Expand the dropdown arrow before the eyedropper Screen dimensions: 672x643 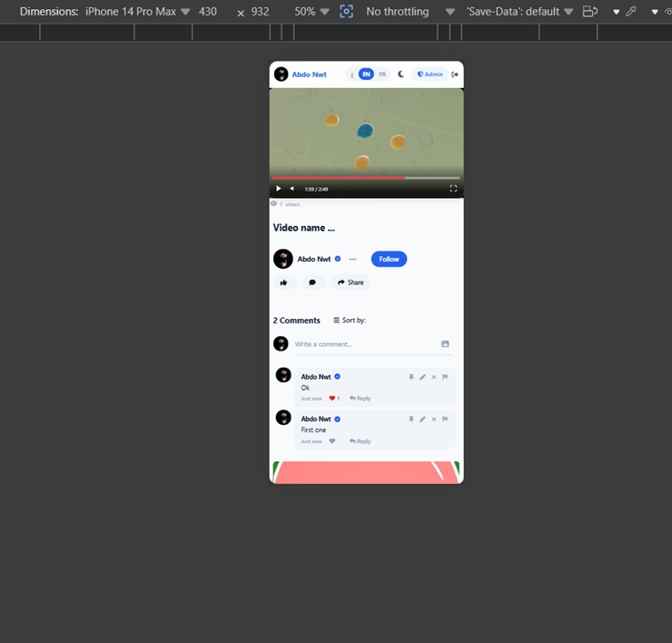pos(617,12)
